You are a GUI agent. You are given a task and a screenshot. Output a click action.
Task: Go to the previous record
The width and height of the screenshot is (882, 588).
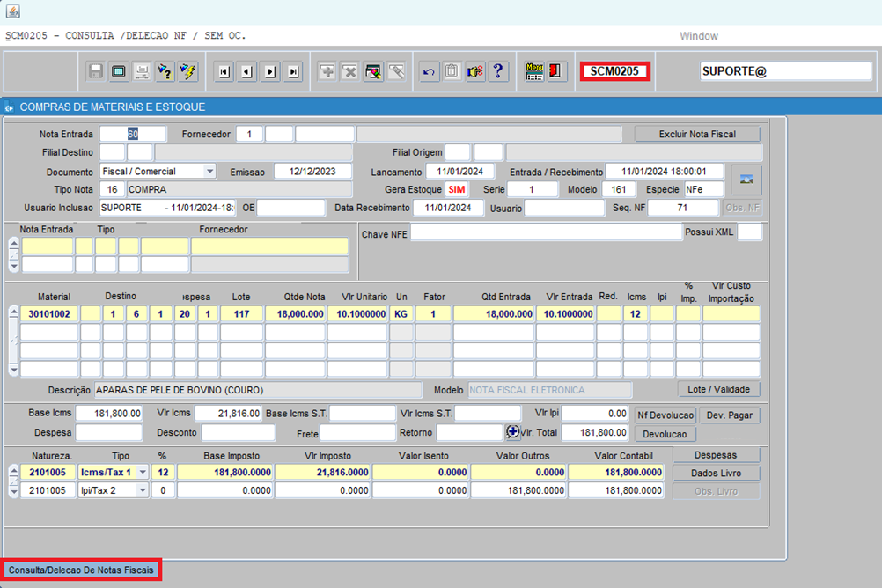tap(247, 71)
